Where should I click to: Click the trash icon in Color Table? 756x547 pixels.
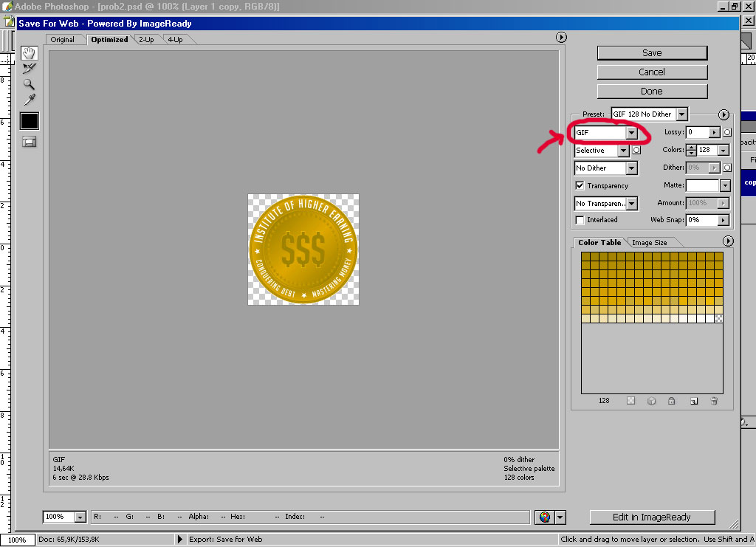point(714,401)
